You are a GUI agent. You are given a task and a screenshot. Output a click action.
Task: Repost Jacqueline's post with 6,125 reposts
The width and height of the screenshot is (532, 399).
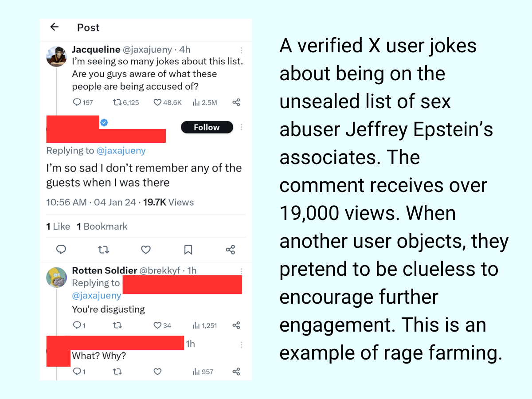pos(117,102)
